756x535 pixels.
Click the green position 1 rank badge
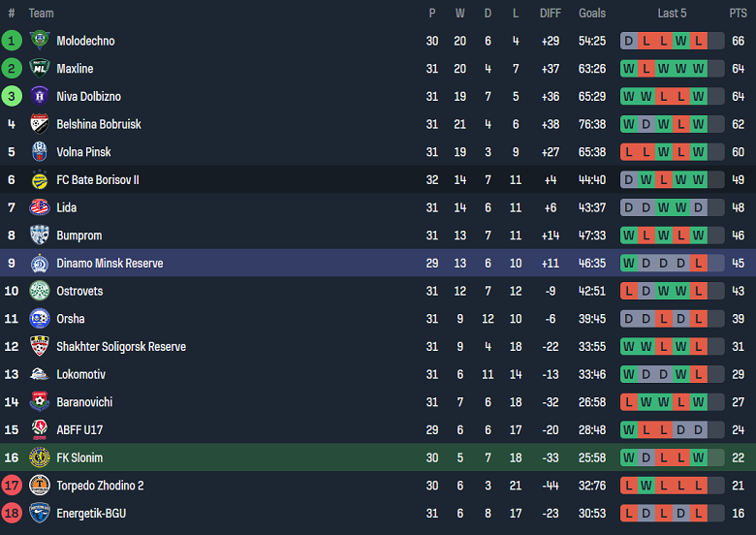click(x=12, y=41)
